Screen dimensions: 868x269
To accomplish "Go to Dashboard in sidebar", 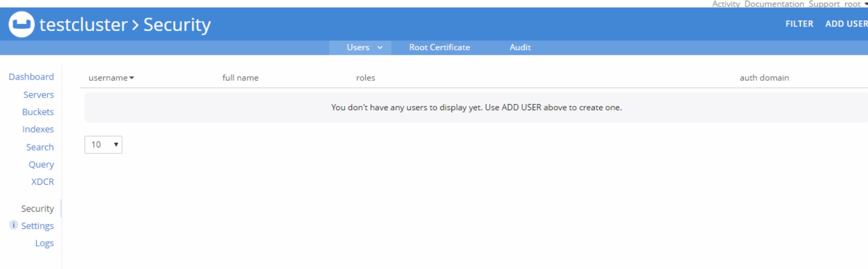I will [x=31, y=77].
